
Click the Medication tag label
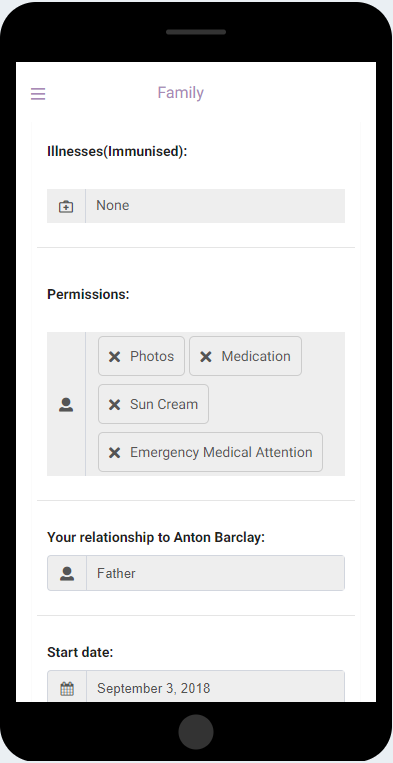256,356
